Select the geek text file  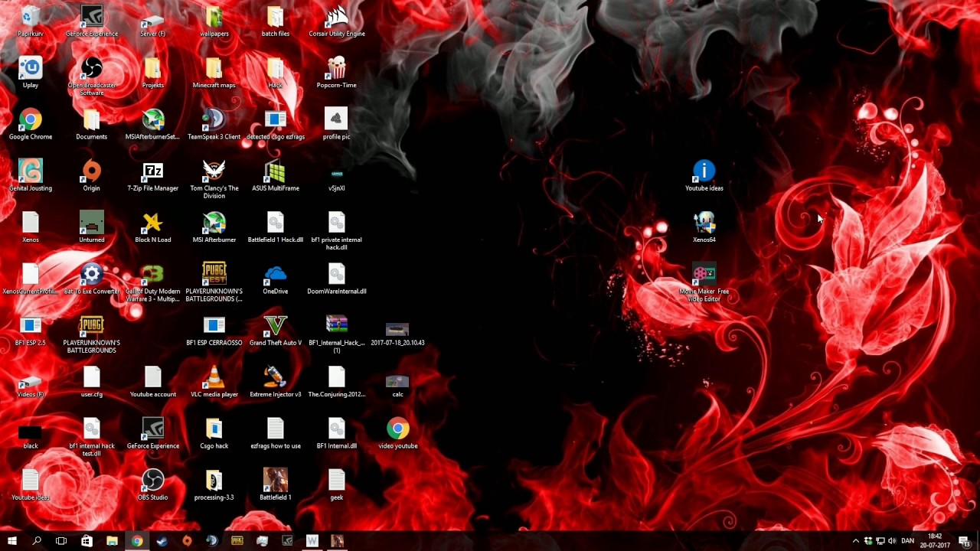click(336, 483)
